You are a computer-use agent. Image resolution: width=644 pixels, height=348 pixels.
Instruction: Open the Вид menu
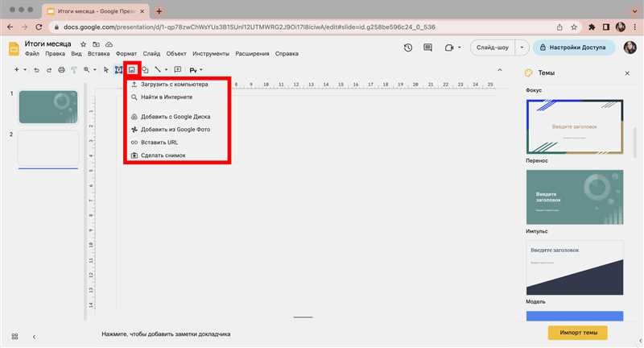pos(76,54)
